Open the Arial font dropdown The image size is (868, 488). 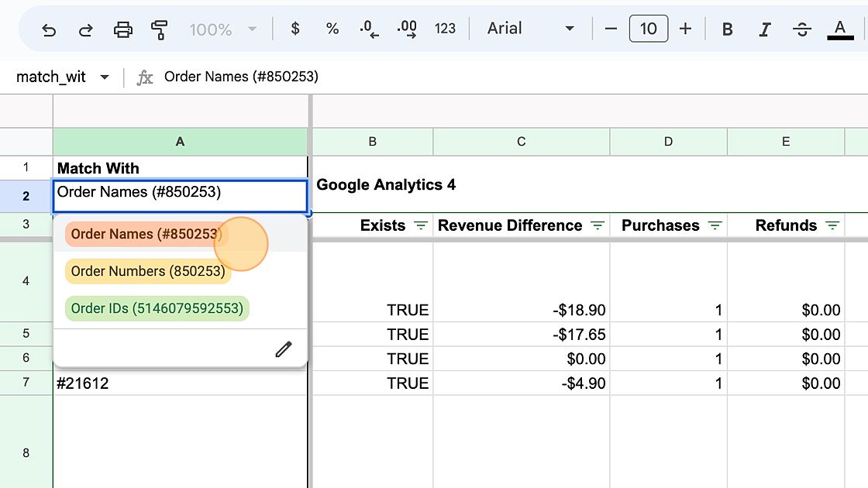(x=531, y=29)
